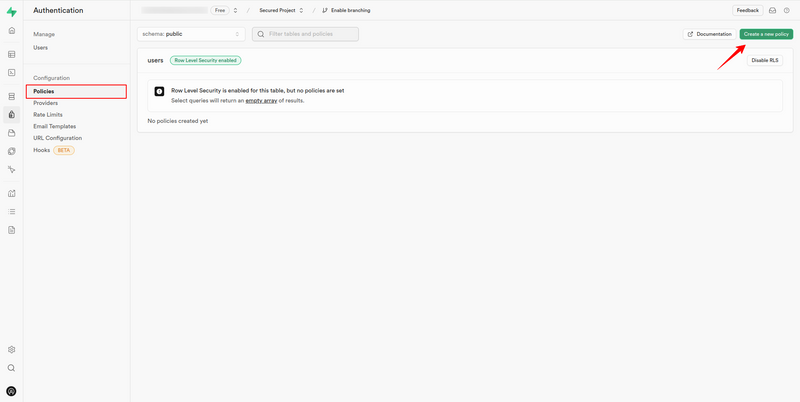Click Disable RLS for users table

point(765,60)
